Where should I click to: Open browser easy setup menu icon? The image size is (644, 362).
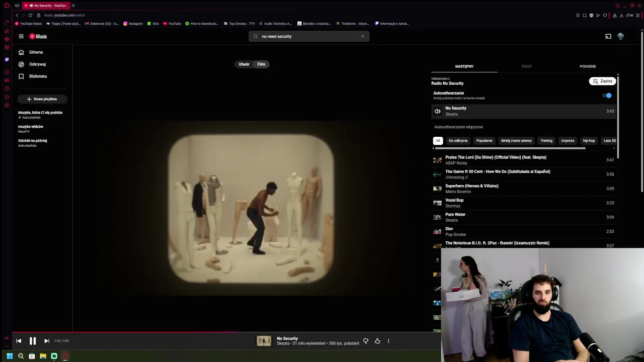637,15
